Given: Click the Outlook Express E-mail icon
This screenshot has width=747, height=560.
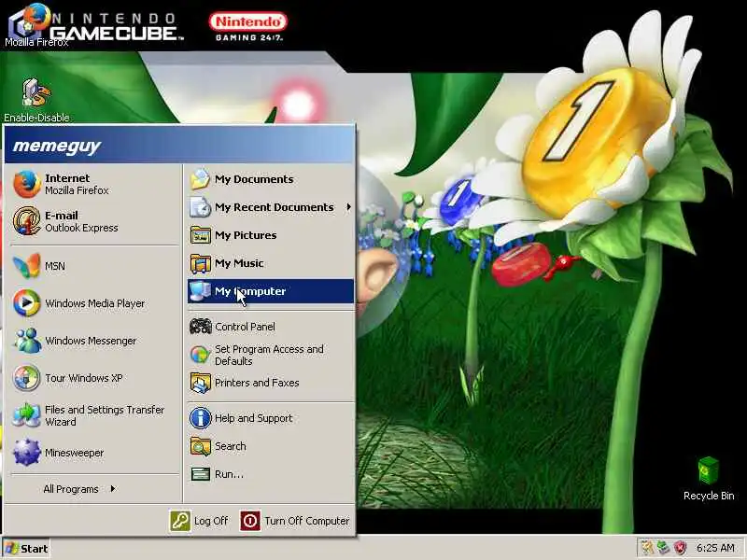Looking at the screenshot, I should click(26, 221).
